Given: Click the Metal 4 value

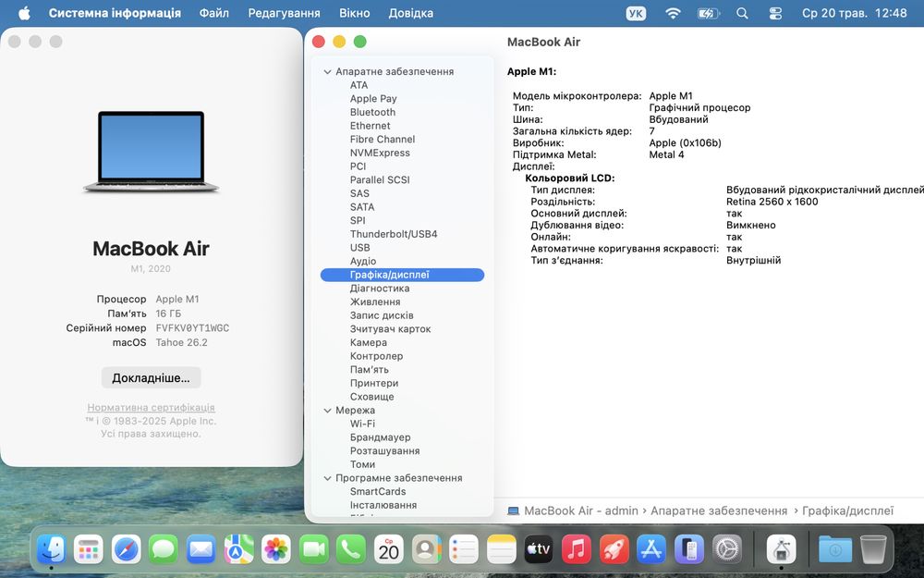Looking at the screenshot, I should tap(666, 154).
